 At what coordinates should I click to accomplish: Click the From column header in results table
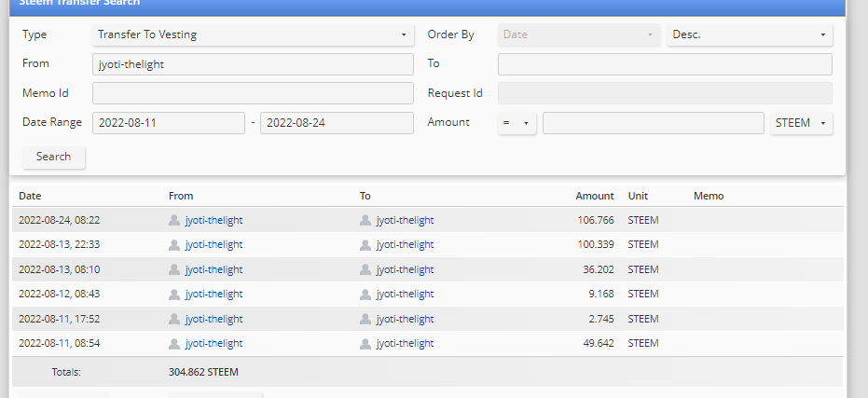[181, 196]
